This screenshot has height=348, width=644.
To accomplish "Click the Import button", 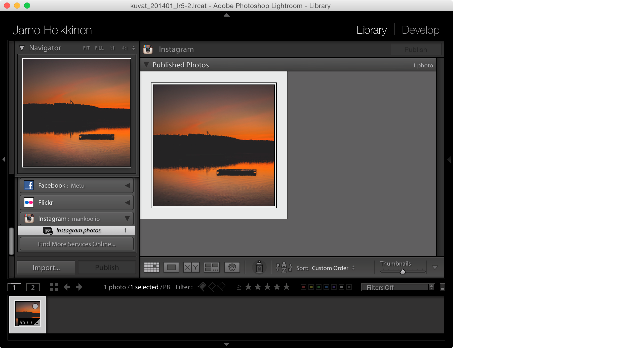I will point(46,267).
